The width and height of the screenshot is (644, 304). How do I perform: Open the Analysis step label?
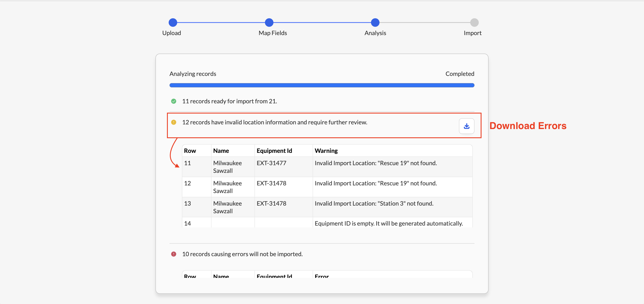click(375, 33)
